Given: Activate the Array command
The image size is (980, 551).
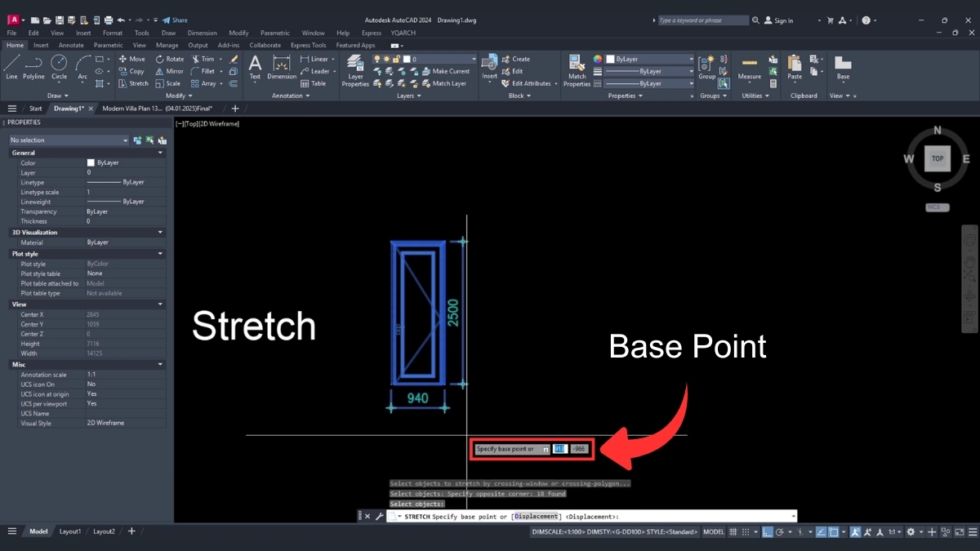Looking at the screenshot, I should (x=203, y=83).
